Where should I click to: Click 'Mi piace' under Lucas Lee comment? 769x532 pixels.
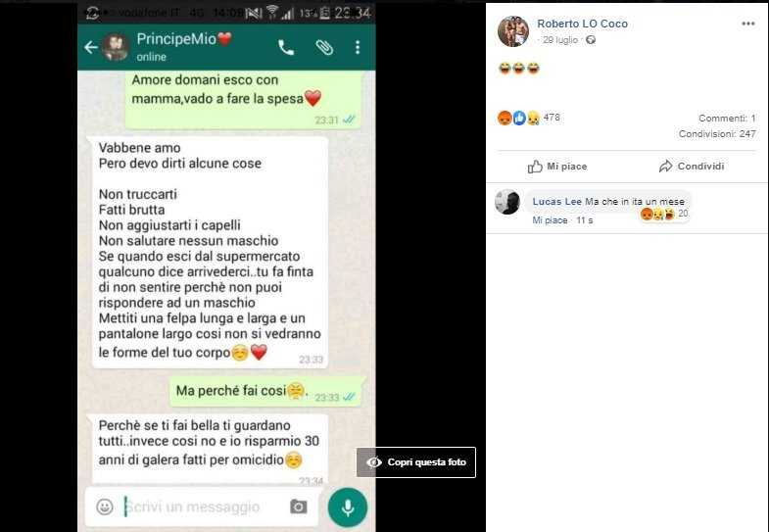(x=550, y=220)
